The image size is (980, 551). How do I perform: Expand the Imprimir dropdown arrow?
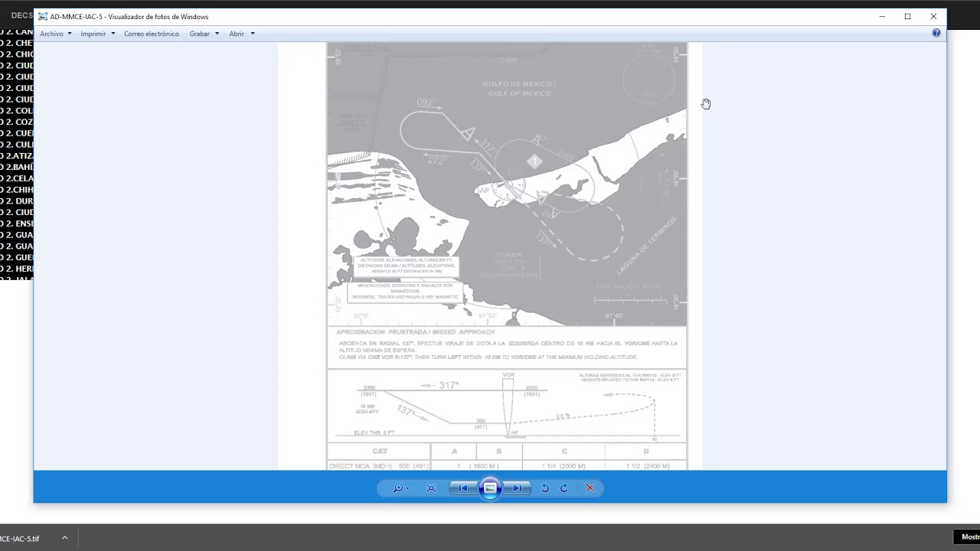point(113,34)
